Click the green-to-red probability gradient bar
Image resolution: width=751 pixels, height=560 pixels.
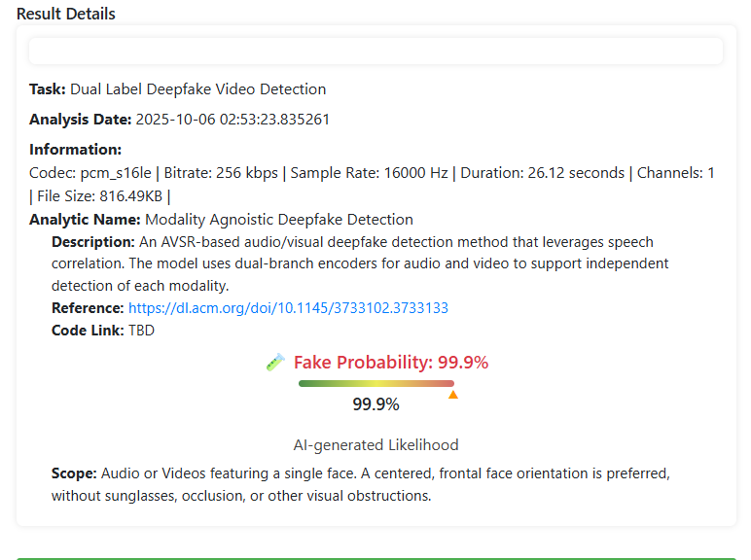[375, 384]
